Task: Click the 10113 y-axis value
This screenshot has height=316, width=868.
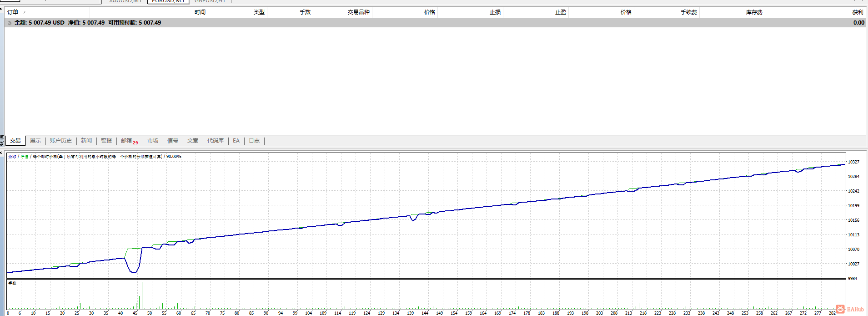Action: (x=853, y=235)
